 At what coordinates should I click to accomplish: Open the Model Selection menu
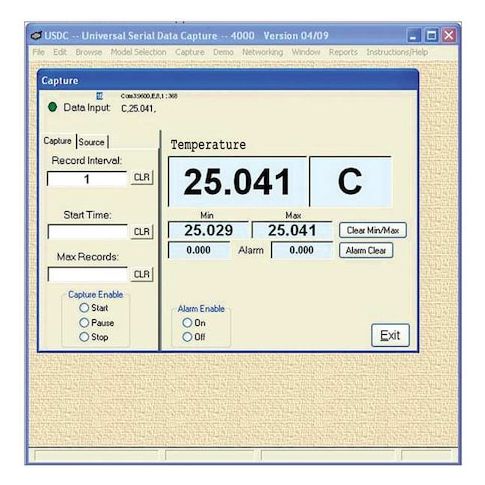tap(138, 52)
